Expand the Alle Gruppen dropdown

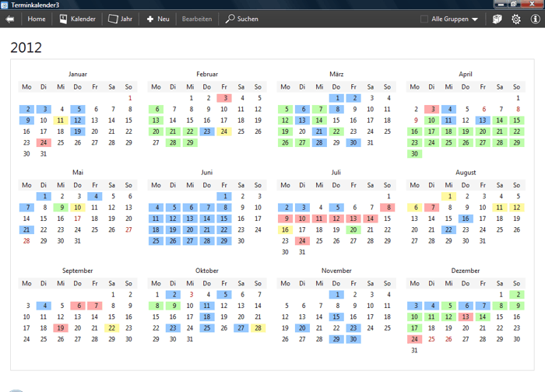point(474,19)
